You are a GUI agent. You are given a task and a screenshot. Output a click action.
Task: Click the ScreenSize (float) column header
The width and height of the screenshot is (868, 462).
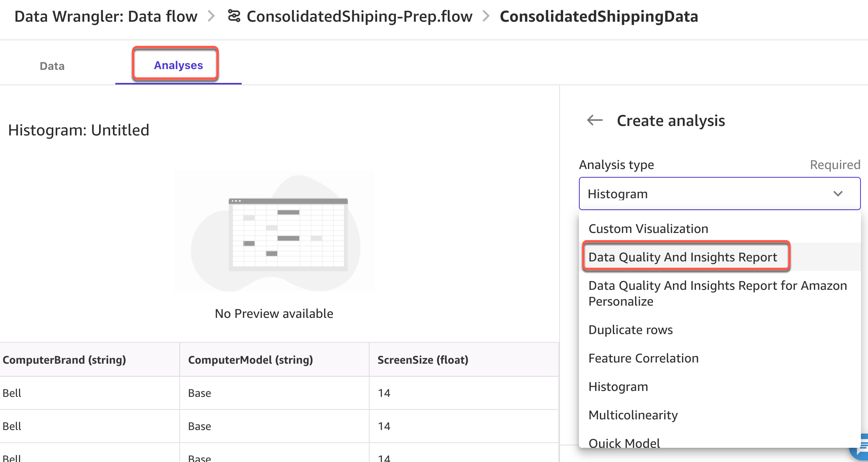pyautogui.click(x=423, y=360)
